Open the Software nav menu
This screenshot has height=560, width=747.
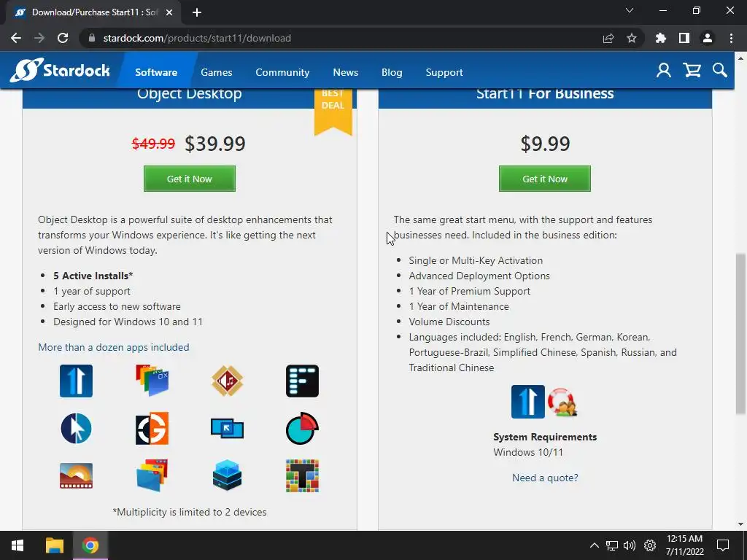coord(156,72)
